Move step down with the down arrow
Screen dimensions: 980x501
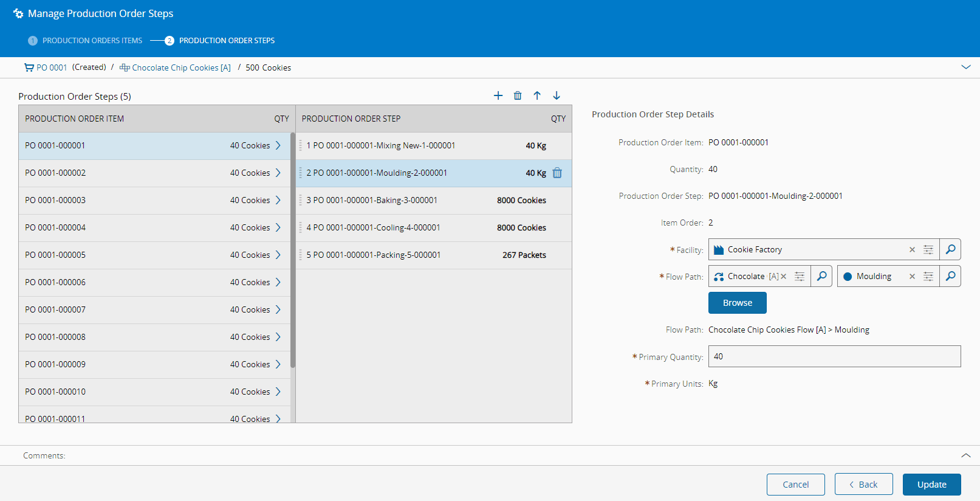(x=557, y=95)
